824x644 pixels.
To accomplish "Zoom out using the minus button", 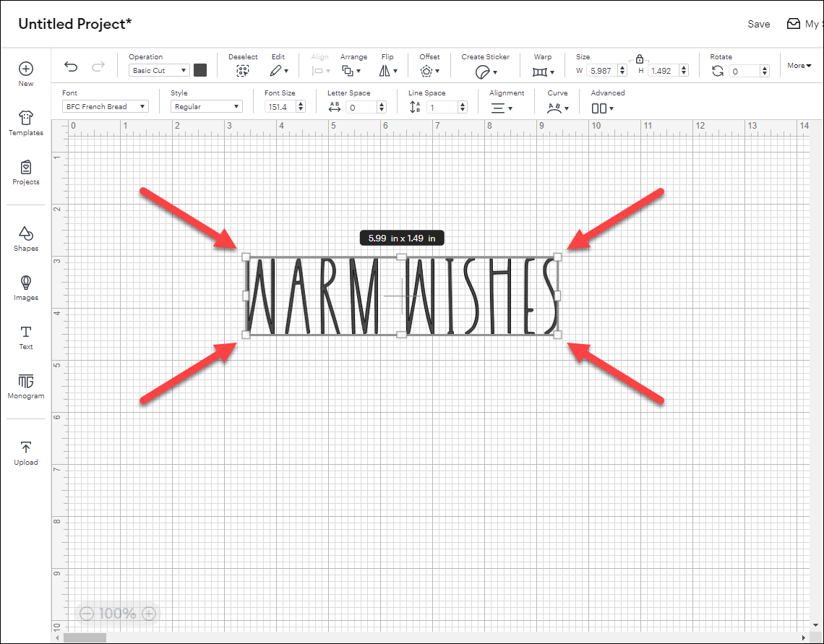I will pyautogui.click(x=87, y=614).
